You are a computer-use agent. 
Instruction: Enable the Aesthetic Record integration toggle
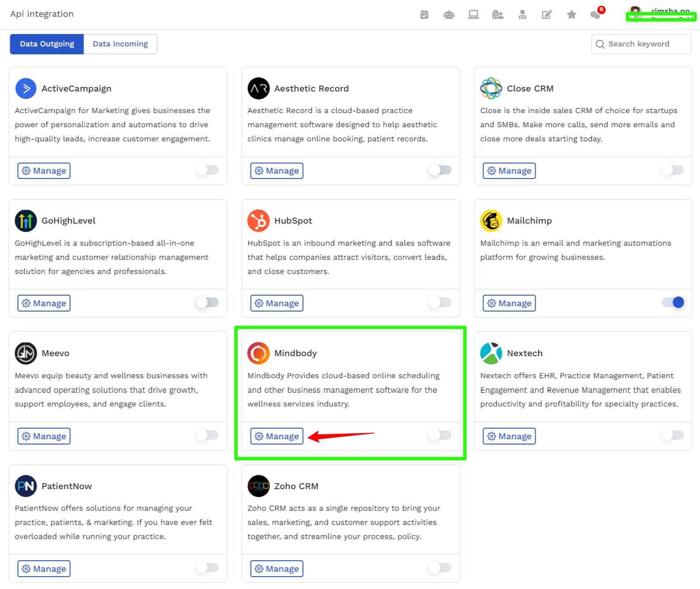pos(440,170)
